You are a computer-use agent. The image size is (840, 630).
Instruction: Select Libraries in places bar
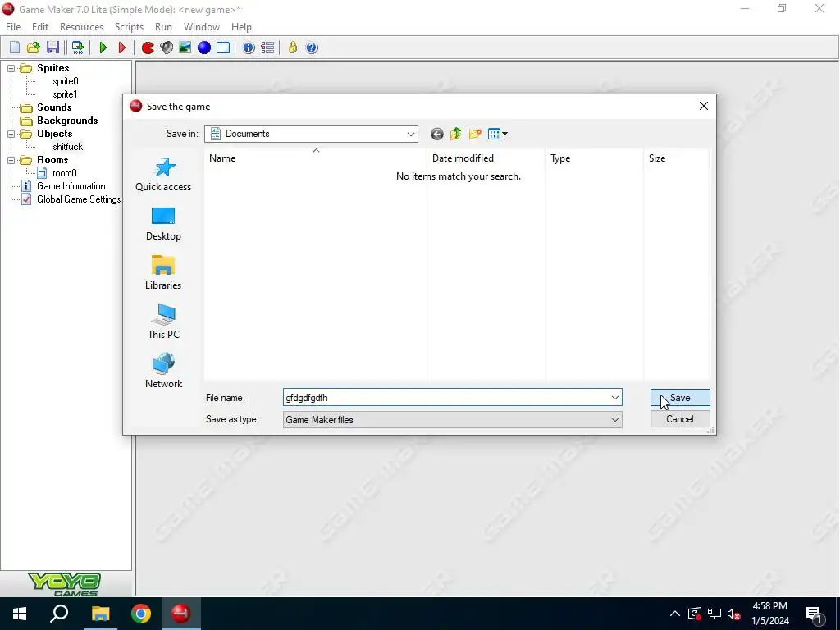[x=163, y=272]
